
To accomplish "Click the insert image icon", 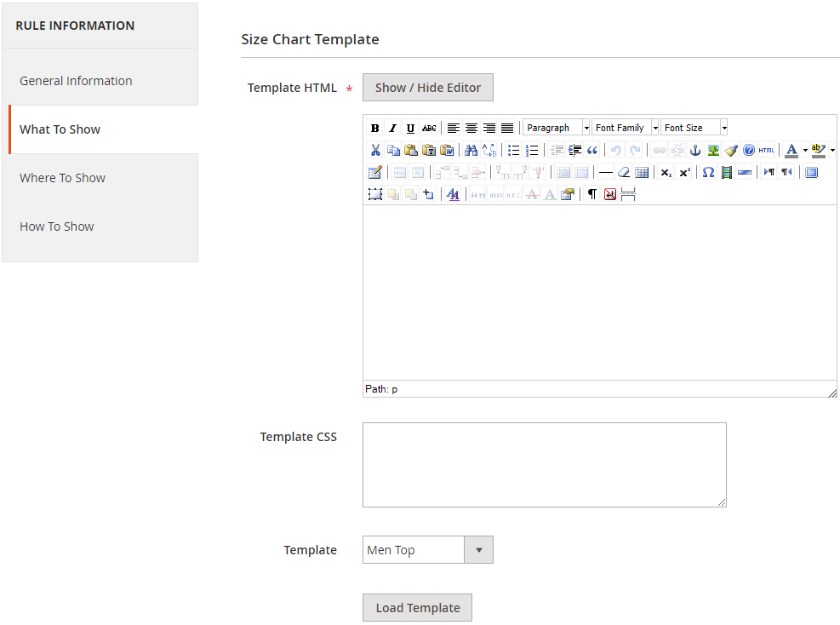I will (x=713, y=150).
